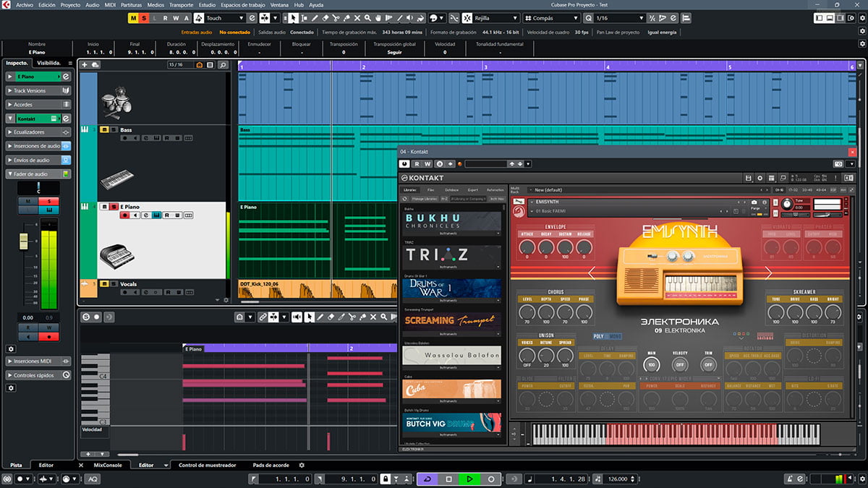Open the Kontakt Libraries tab
The image size is (868, 488).
[410, 189]
